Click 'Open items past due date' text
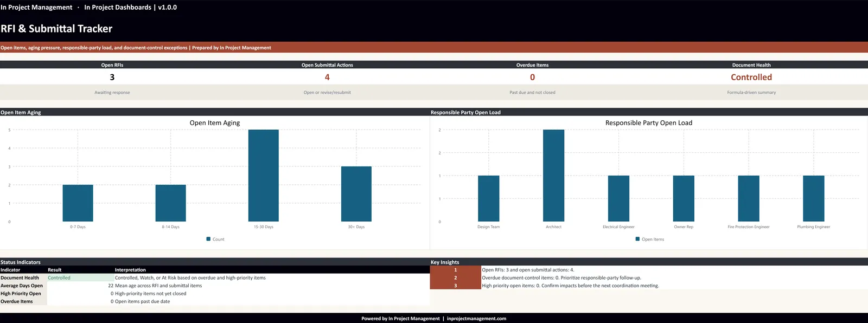The image size is (868, 323). click(x=142, y=301)
